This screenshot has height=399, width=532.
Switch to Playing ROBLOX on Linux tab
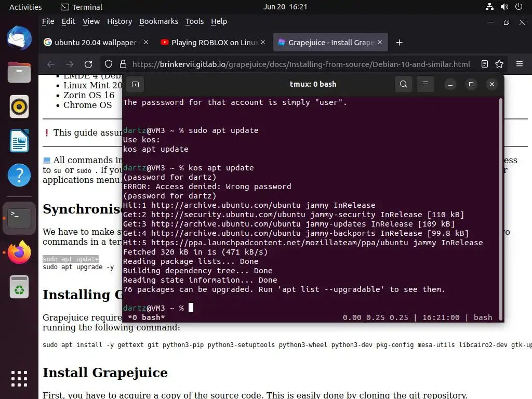click(x=214, y=43)
